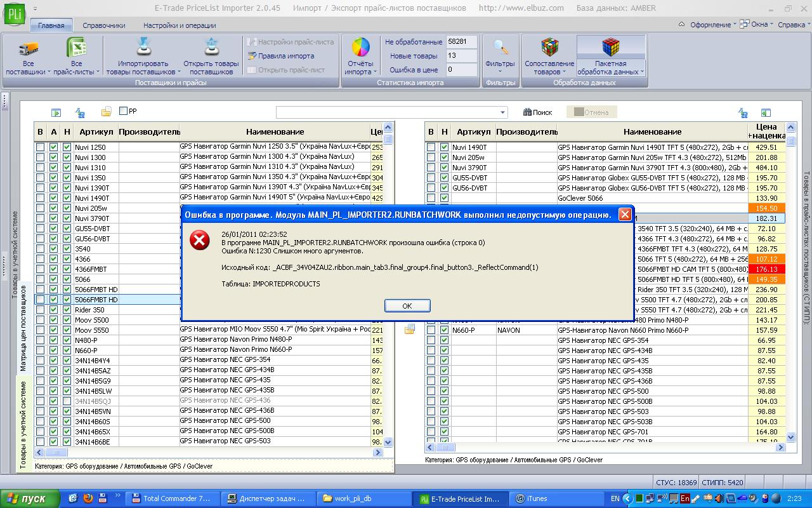This screenshot has height=508, width=812.
Task: Uncheck column H checkbox for Nuvi 1310
Action: click(67, 168)
